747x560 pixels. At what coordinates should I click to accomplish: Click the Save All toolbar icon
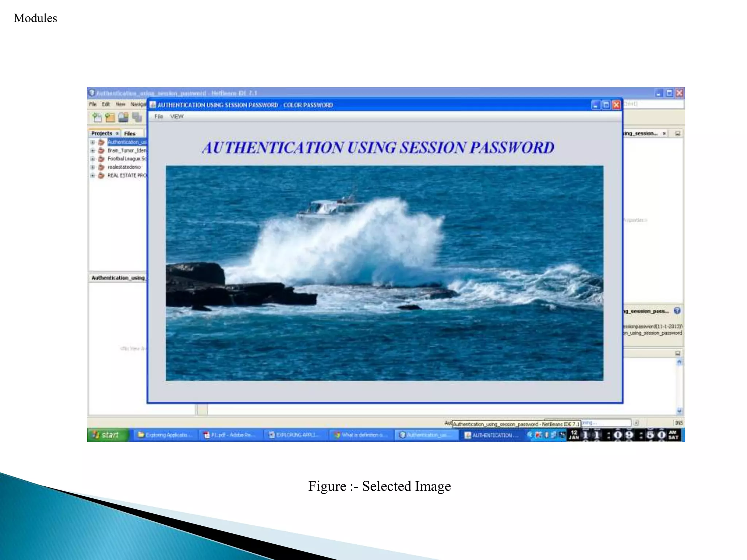click(x=137, y=117)
